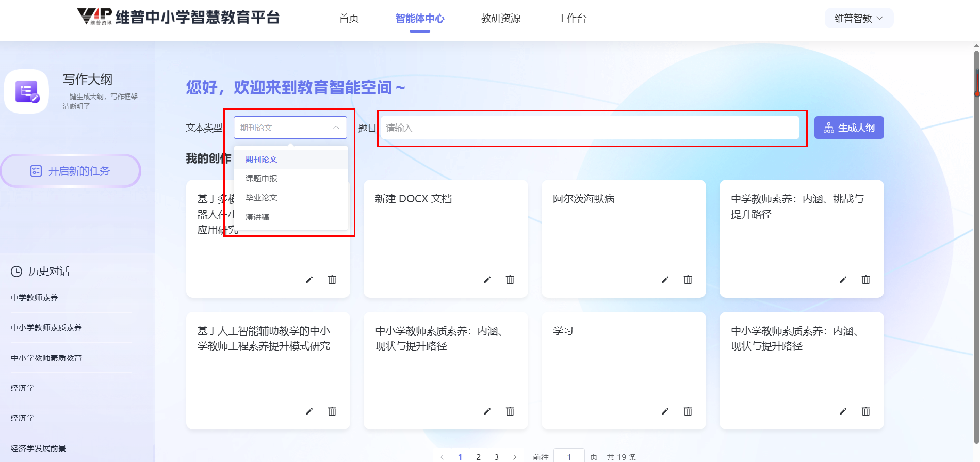Open the 教研资源 navigation tab
980x462 pixels.
501,19
